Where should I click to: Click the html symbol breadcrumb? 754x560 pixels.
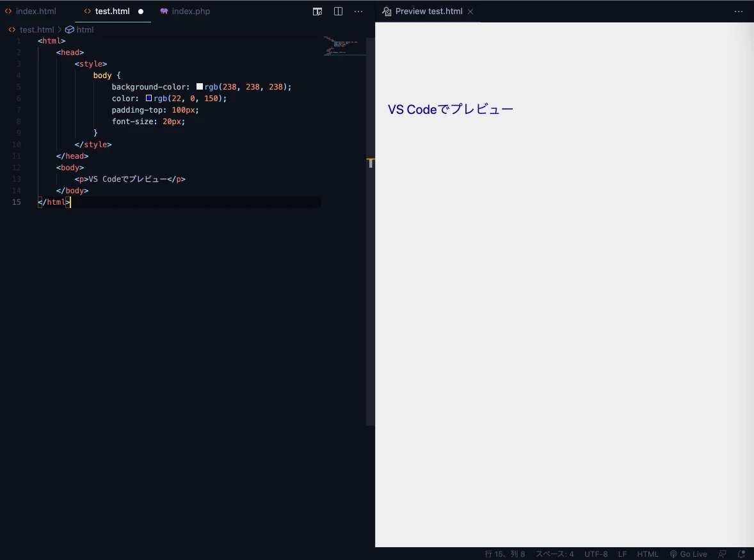[x=79, y=30]
